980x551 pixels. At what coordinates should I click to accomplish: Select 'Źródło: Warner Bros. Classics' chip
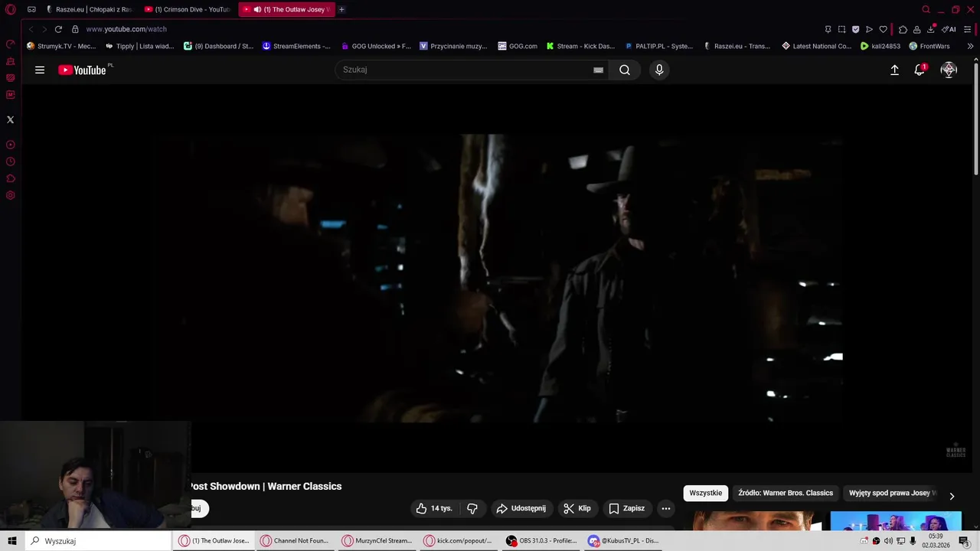(786, 493)
